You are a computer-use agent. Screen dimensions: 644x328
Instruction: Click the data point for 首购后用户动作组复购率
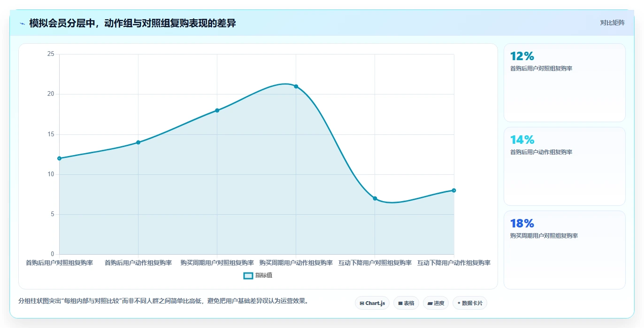point(138,142)
